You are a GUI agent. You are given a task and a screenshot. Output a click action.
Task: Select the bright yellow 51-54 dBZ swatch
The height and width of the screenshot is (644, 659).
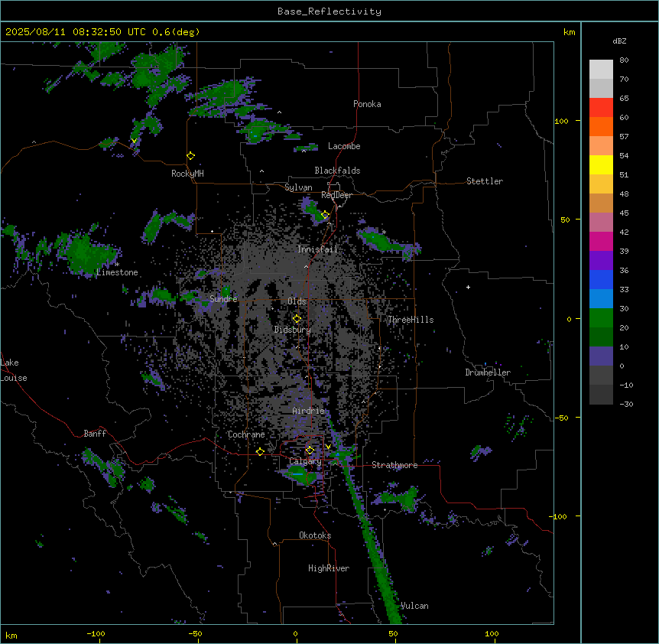601,164
